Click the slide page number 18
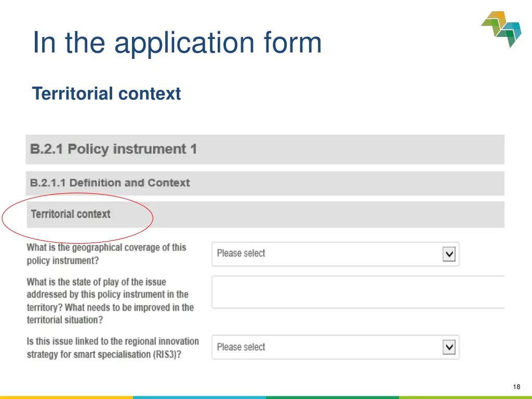 click(x=516, y=387)
